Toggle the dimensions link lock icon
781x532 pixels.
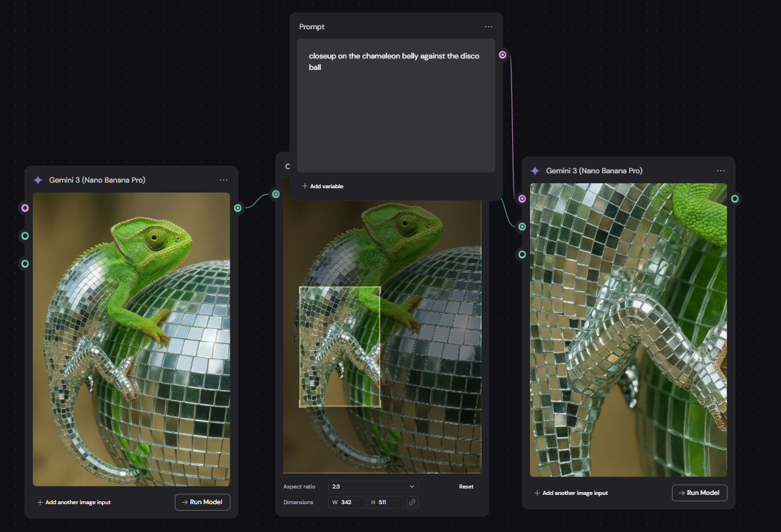[x=412, y=502]
